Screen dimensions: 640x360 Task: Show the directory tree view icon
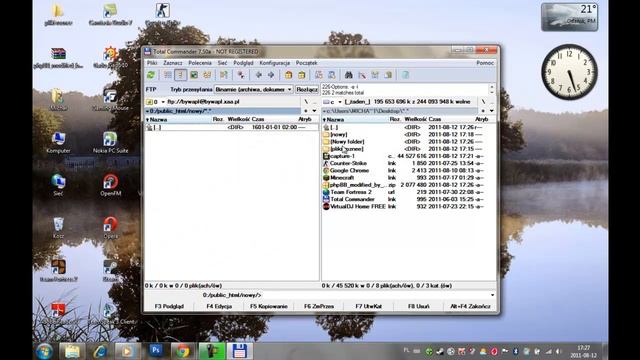(207, 75)
